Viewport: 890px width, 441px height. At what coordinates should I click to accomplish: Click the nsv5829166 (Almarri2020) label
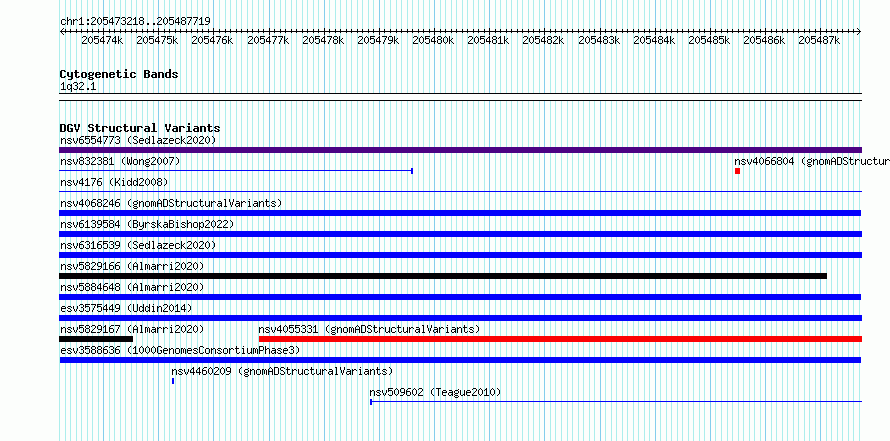pos(132,266)
